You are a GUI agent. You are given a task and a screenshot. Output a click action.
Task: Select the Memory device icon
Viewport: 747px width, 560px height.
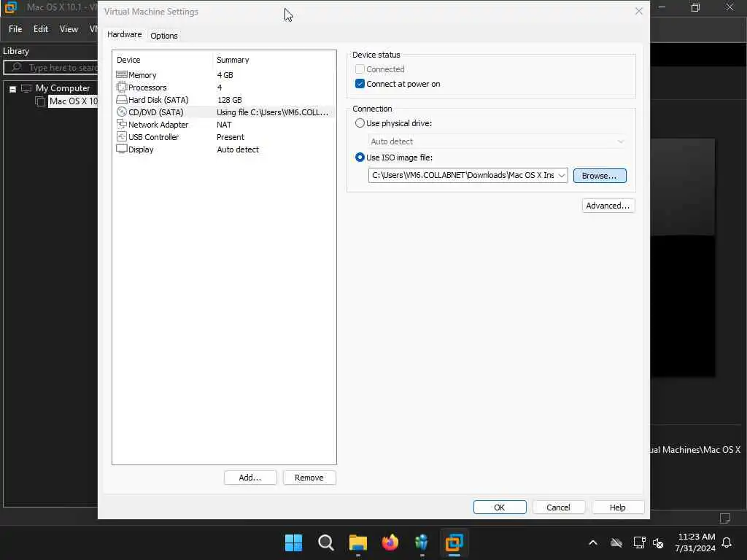[122, 75]
